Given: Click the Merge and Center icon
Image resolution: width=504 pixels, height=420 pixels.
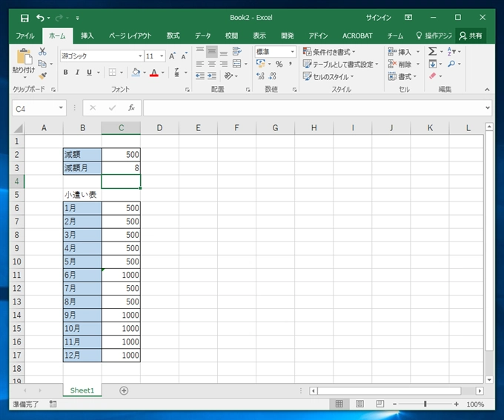Looking at the screenshot, I should 237,64.
